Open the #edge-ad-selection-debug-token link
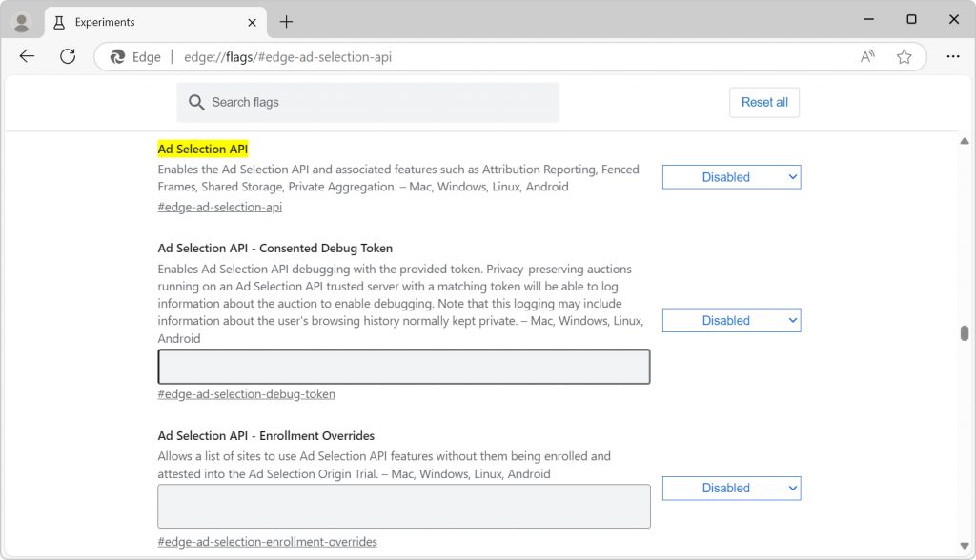The image size is (976, 560). pos(246,393)
